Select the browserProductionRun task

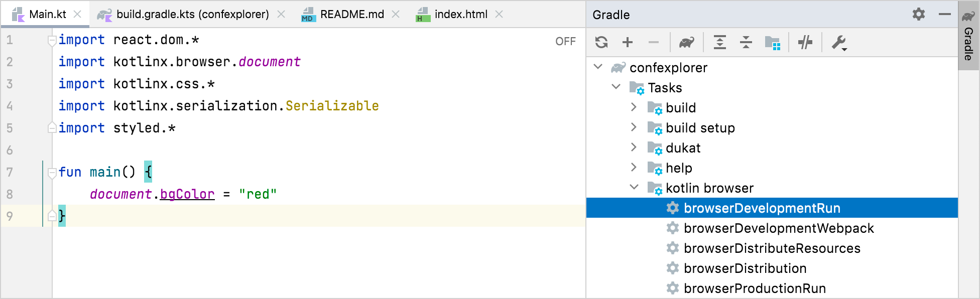pyautogui.click(x=772, y=288)
